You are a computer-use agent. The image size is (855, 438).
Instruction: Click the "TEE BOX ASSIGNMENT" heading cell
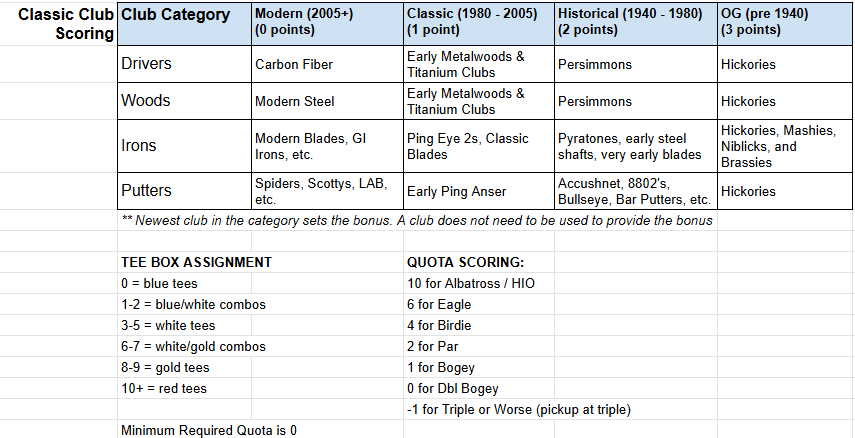click(x=196, y=262)
